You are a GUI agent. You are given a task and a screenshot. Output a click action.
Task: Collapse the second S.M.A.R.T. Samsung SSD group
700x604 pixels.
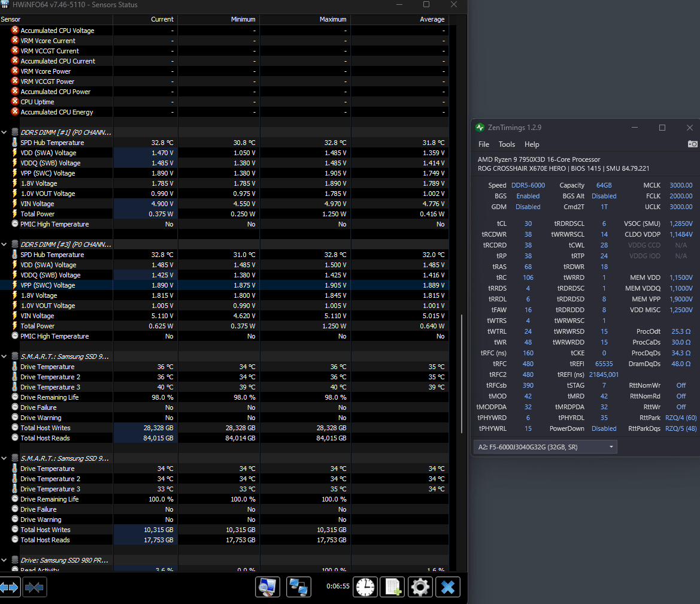click(x=4, y=458)
